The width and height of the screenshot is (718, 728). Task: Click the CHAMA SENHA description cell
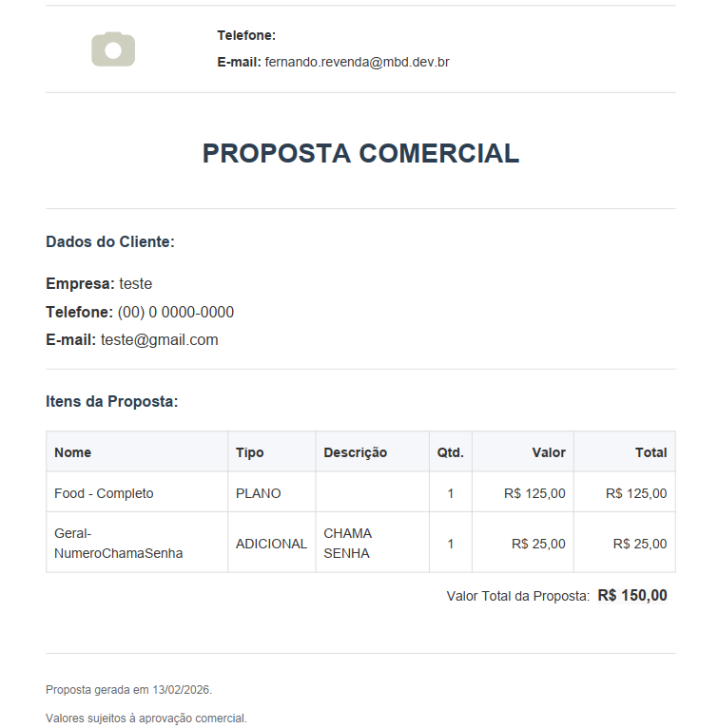(x=348, y=544)
